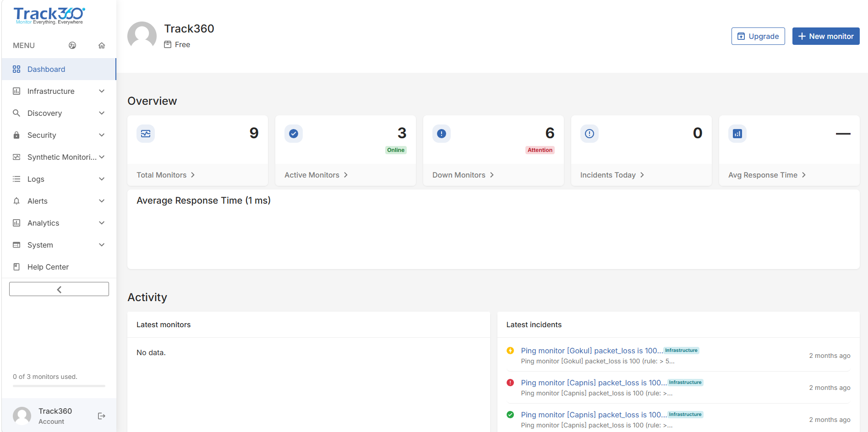Expand the Security menu chevron
This screenshot has height=432, width=868.
pyautogui.click(x=102, y=135)
